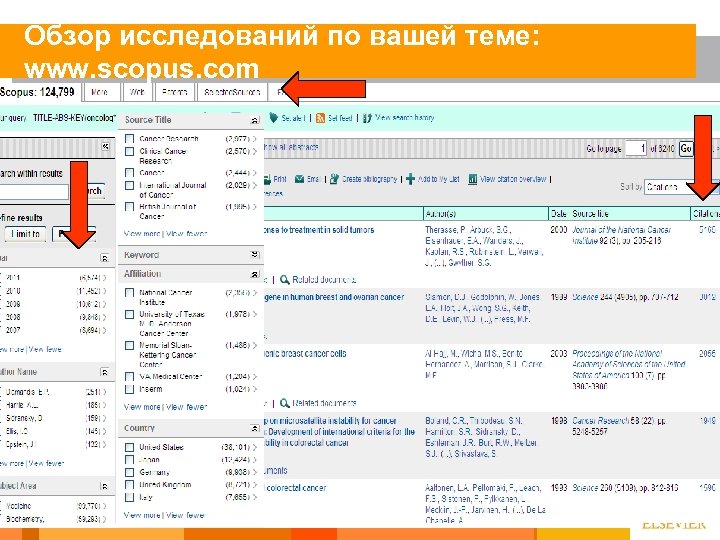Check the Inserm affiliation checkbox
720x540 pixels.
click(x=129, y=389)
